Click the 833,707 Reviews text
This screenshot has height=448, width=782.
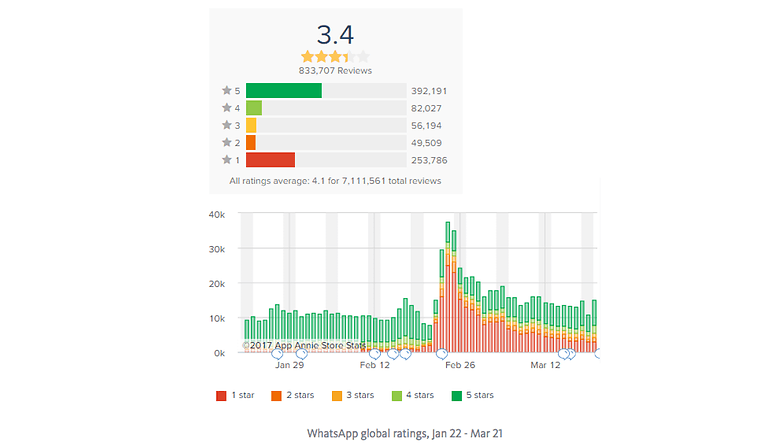coord(335,71)
